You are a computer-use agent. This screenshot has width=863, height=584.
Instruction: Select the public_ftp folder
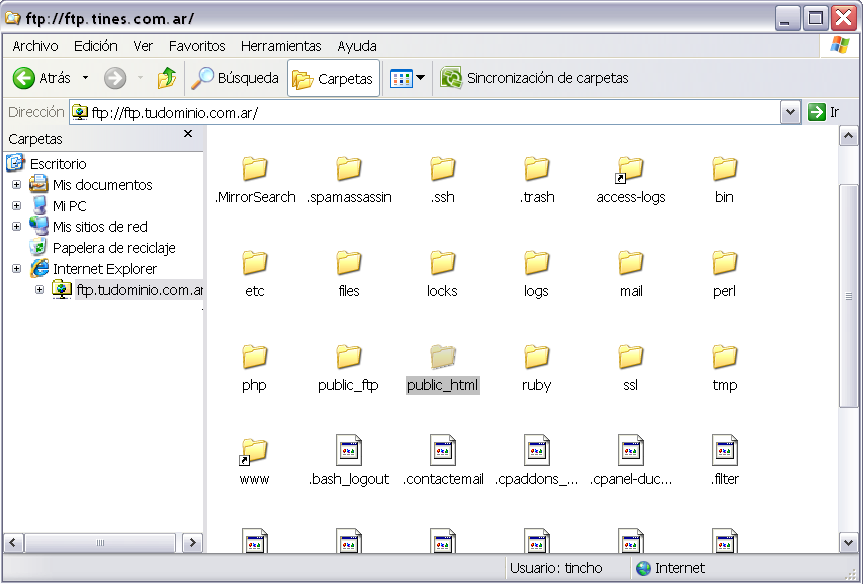tap(349, 368)
